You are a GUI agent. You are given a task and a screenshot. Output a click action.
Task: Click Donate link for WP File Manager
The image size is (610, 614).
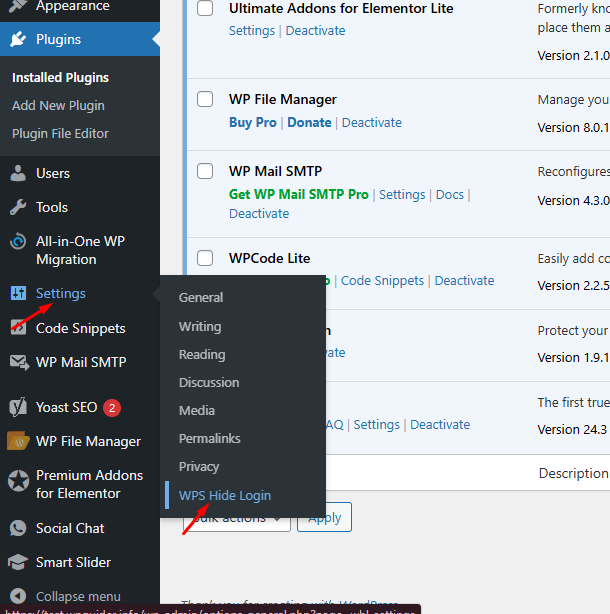pyautogui.click(x=309, y=122)
